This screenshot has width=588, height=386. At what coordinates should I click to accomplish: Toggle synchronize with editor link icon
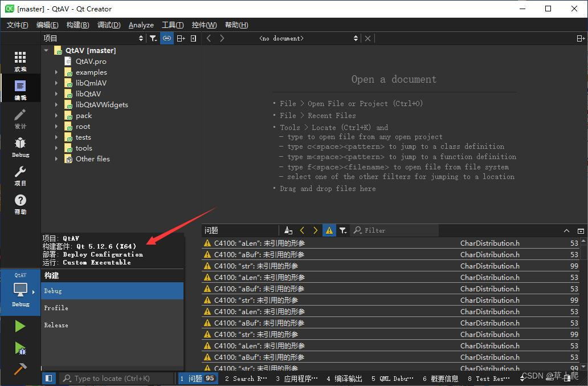tap(167, 38)
